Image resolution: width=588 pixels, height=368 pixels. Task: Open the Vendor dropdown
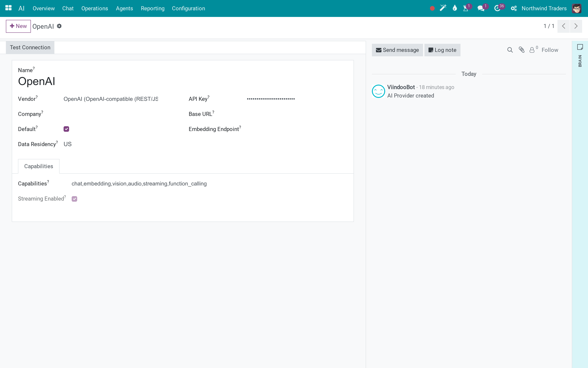click(111, 99)
